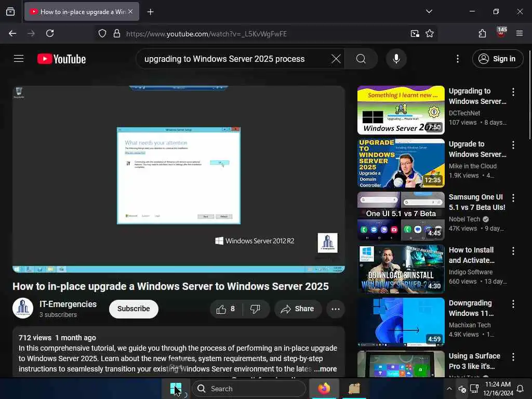Open Samsung One UI 5.1 vs 7 Beta thumbnail

[401, 216]
